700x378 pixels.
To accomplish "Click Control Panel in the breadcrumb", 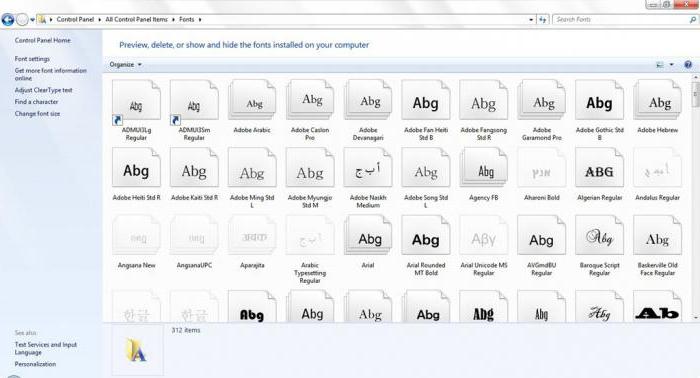I will pyautogui.click(x=75, y=20).
